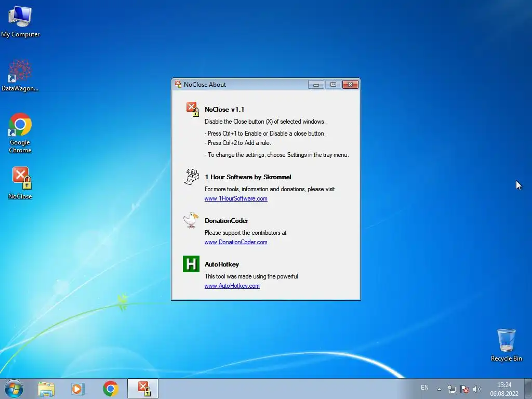Click the EN language indicator
Viewport: 532px width, 399px height.
(x=424, y=388)
